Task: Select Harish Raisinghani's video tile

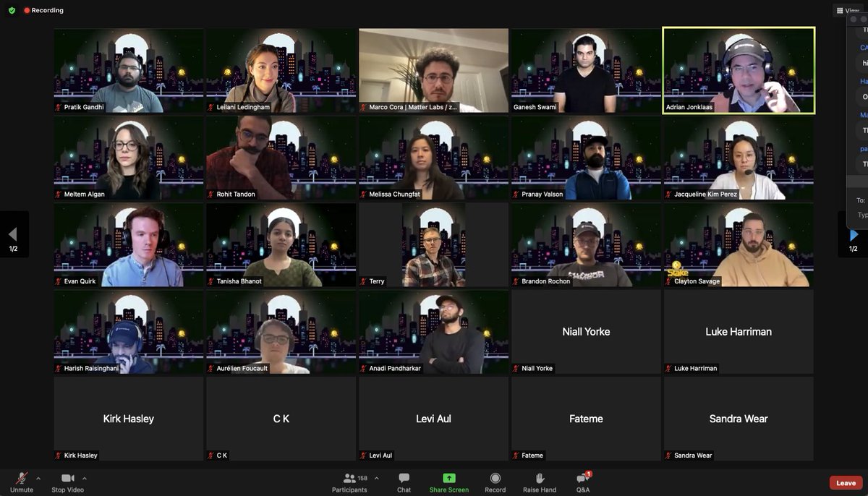Action: tap(129, 332)
